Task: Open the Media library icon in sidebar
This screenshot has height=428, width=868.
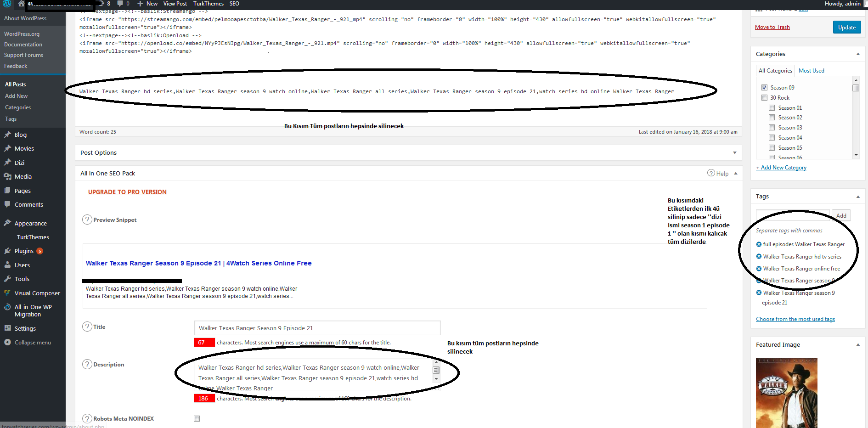Action: 7,176
